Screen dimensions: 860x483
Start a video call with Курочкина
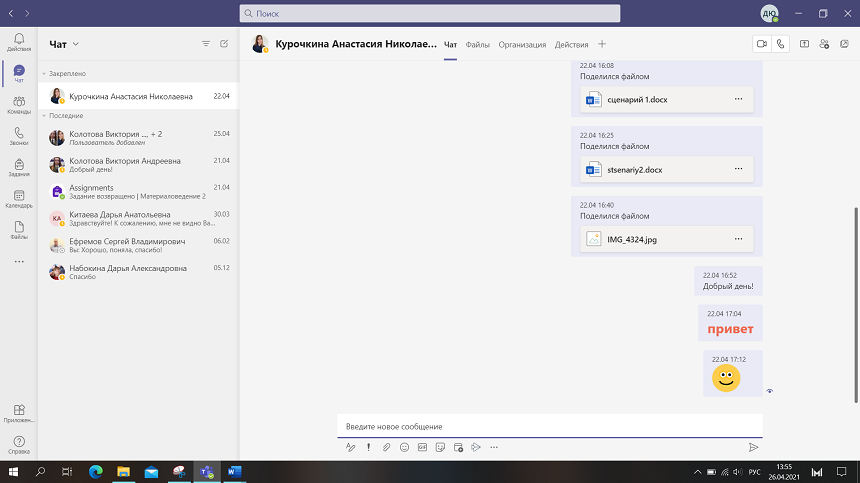[761, 44]
